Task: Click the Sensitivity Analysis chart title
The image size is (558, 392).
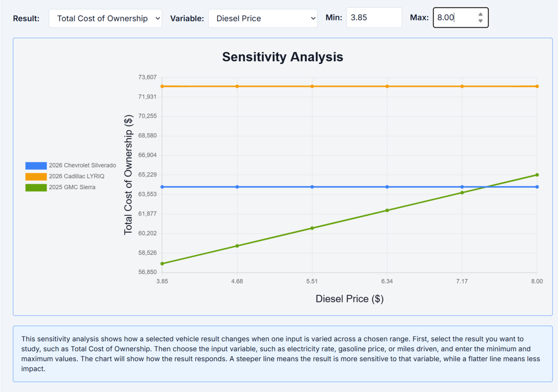Action: click(x=283, y=57)
